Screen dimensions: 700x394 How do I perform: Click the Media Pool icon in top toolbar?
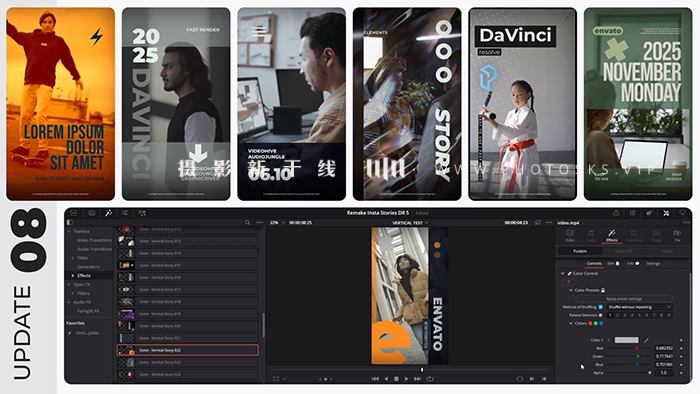(x=92, y=213)
